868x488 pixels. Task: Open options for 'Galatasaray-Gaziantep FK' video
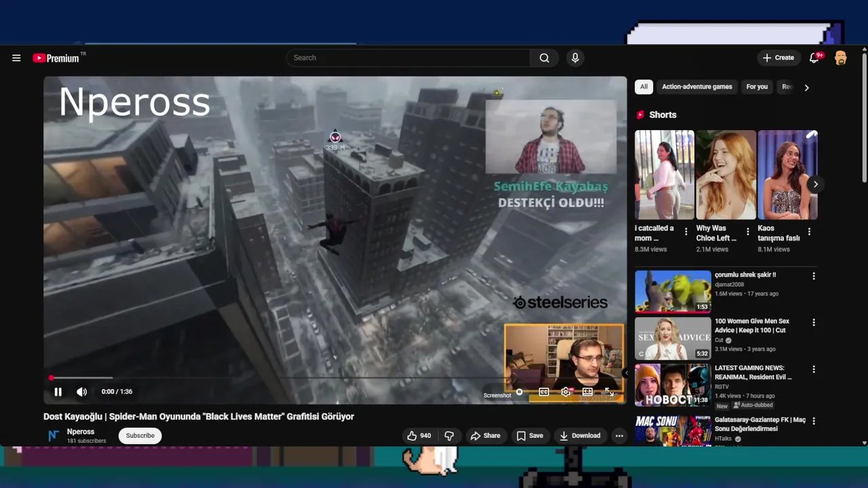coord(814,421)
